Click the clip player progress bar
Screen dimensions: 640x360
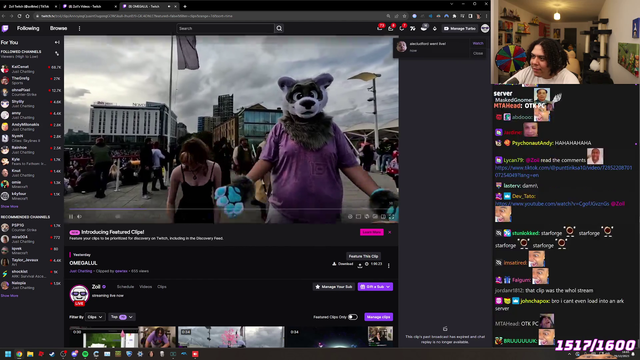point(231,209)
